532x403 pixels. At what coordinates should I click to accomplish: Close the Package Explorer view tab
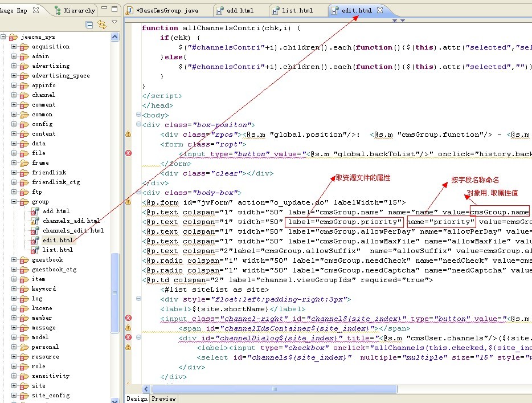pyautogui.click(x=36, y=10)
